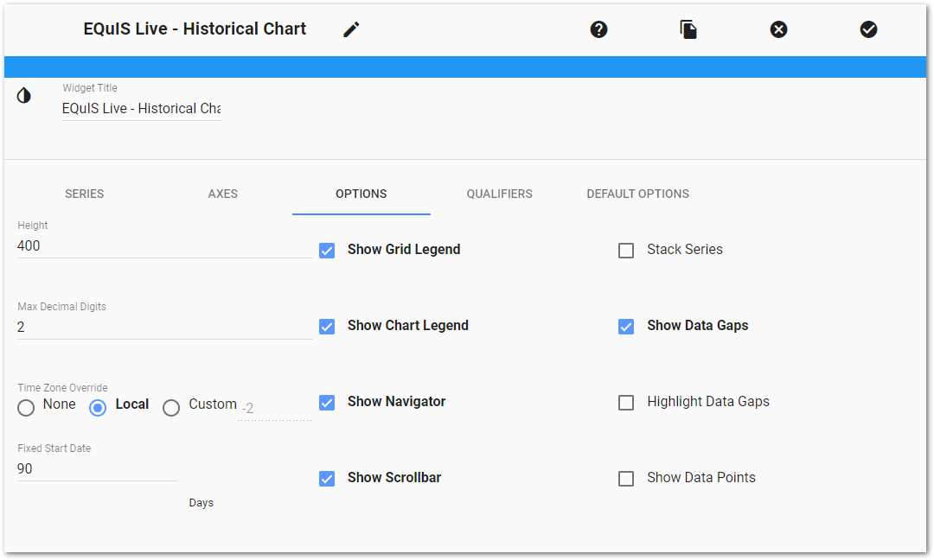
Task: Select the Fixed Start Date field
Action: click(x=95, y=468)
